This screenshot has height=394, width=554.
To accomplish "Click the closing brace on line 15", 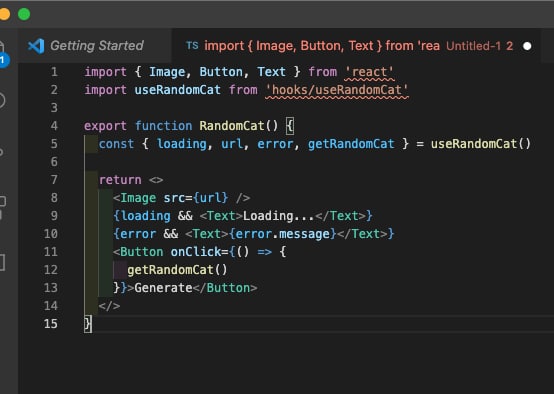I will pos(88,324).
